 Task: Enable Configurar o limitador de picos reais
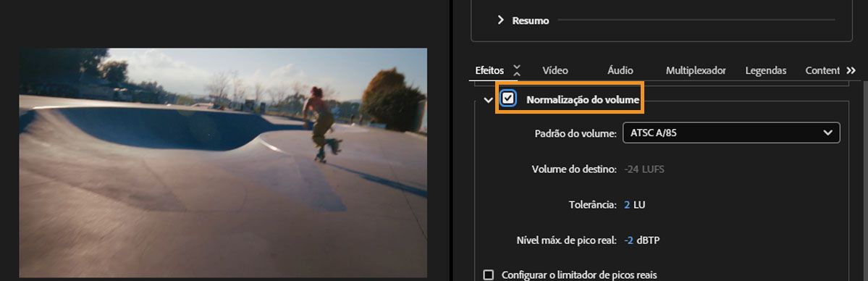coord(488,275)
